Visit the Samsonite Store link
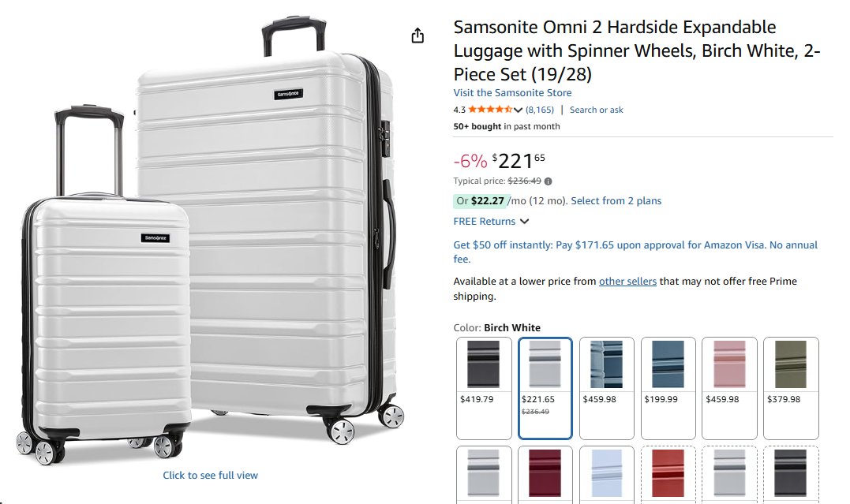850x504 pixels. coord(512,93)
